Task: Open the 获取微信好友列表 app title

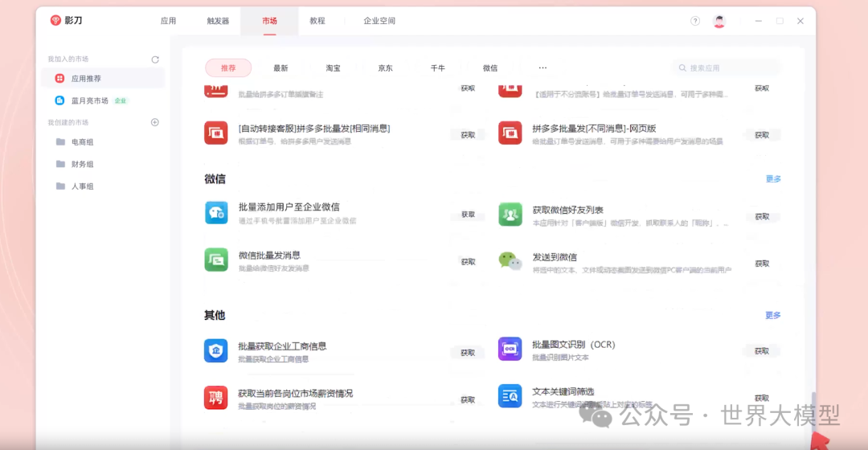Action: 568,210
